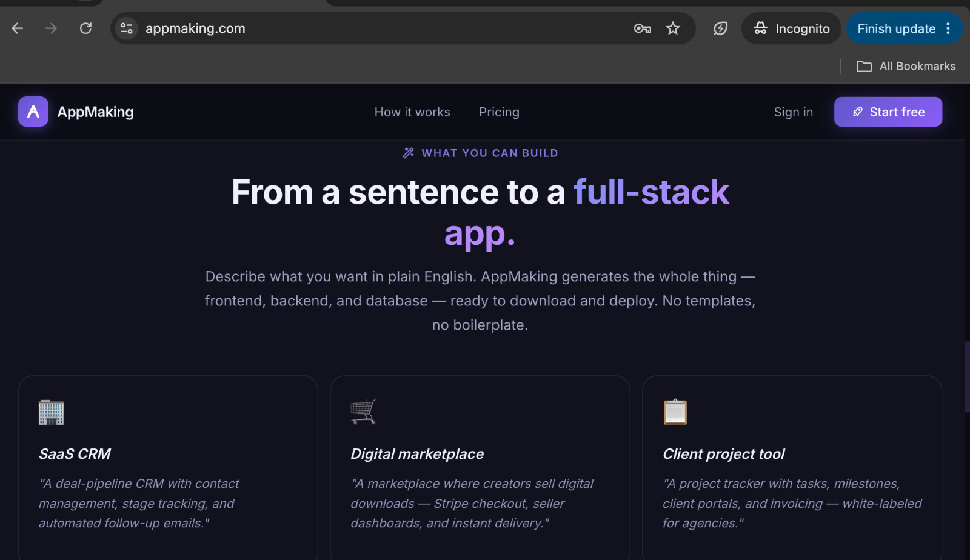Click the deal-pipeline CRM description text
Screen dimensions: 970x560
click(139, 504)
